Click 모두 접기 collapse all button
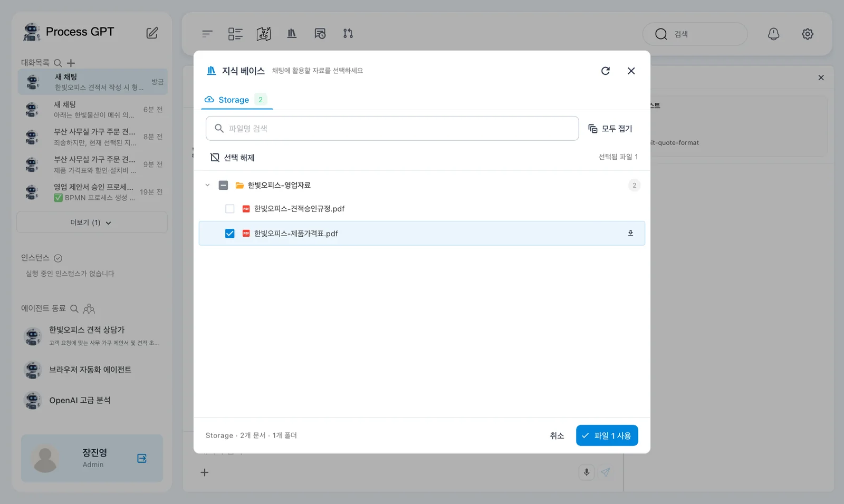 (610, 129)
